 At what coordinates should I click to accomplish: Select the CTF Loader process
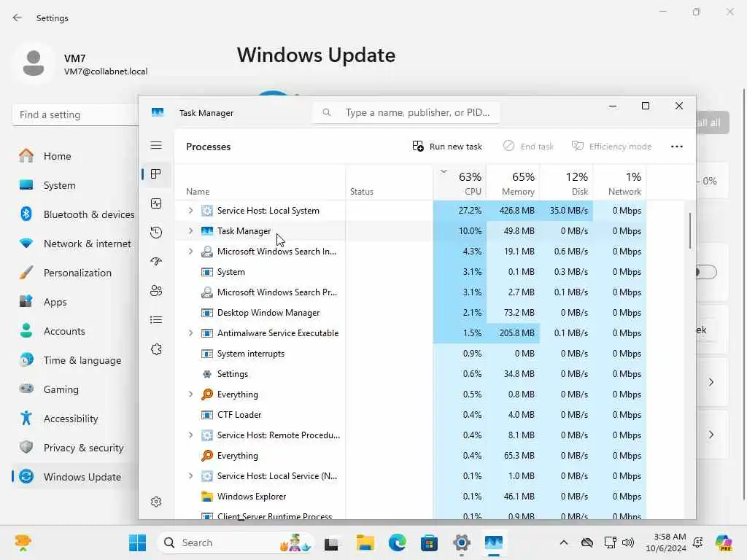[410, 415]
